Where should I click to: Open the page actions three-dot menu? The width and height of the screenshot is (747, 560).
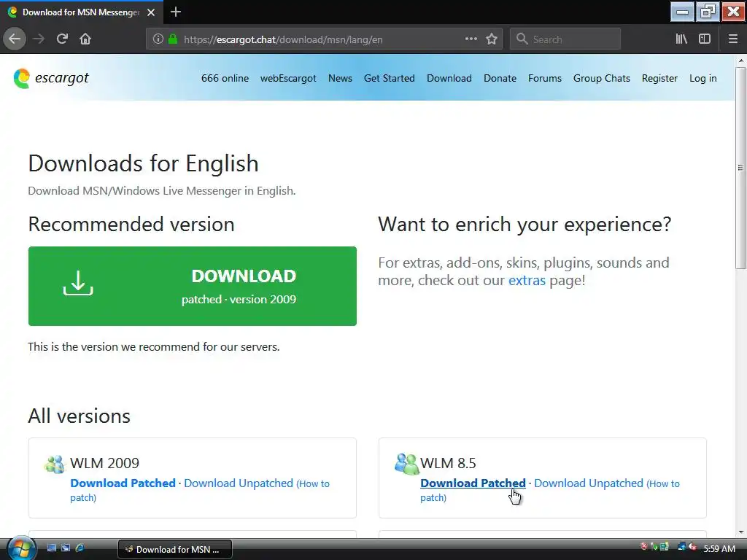471,39
